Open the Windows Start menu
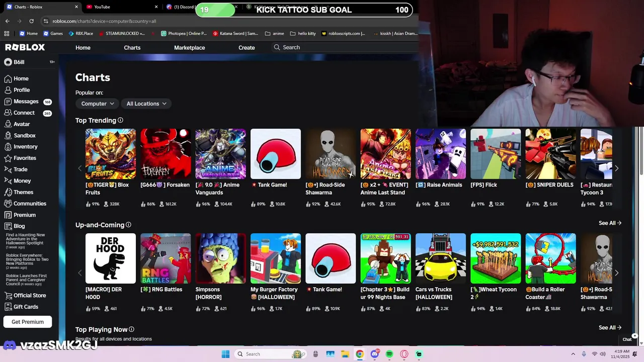Image resolution: width=644 pixels, height=362 pixels. point(225,354)
